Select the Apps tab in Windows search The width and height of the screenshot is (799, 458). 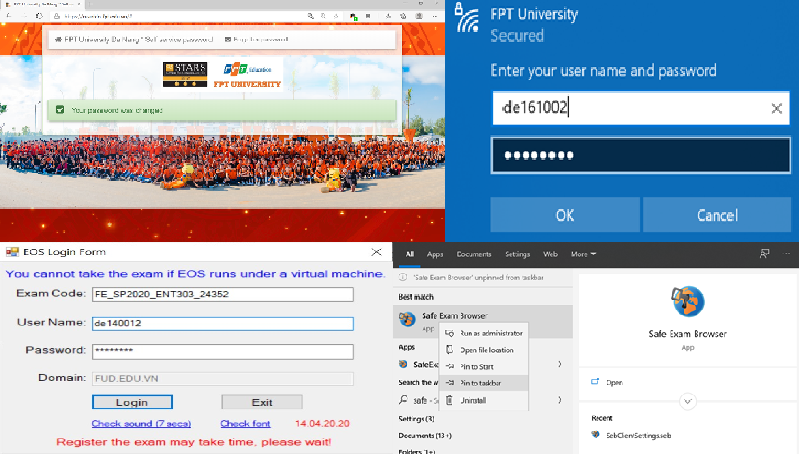point(435,254)
